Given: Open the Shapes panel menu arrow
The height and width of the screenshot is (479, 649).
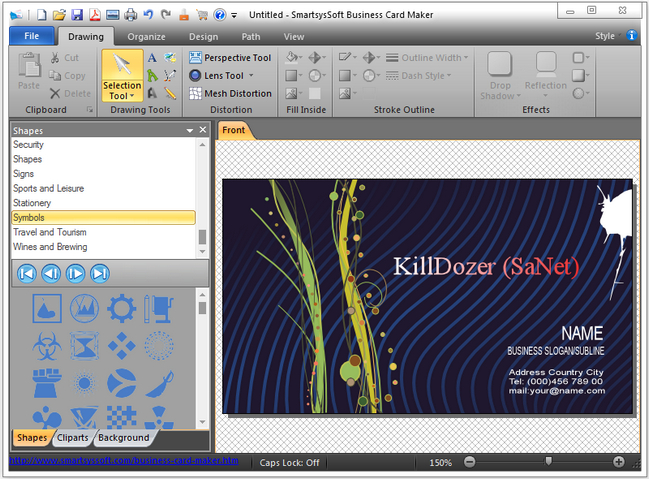Looking at the screenshot, I should click(x=190, y=130).
